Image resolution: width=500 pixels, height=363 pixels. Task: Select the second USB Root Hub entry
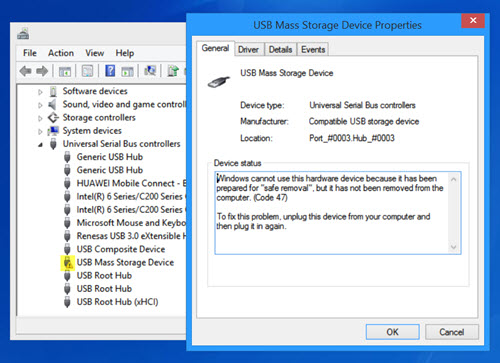click(x=104, y=289)
